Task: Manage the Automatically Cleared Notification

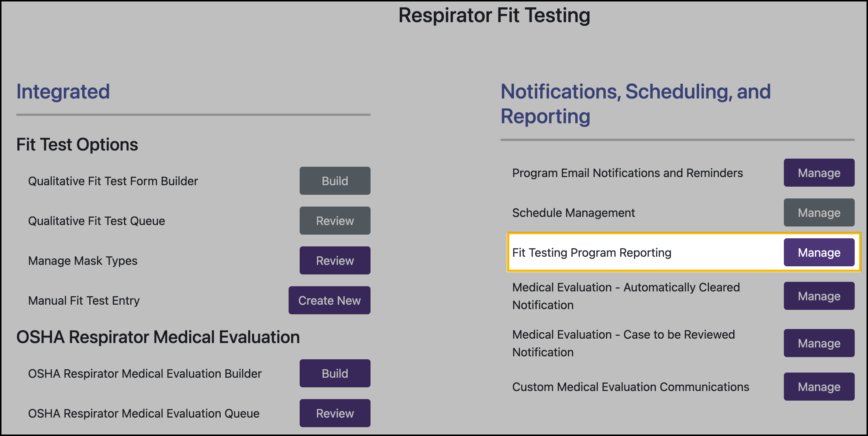Action: 819,295
